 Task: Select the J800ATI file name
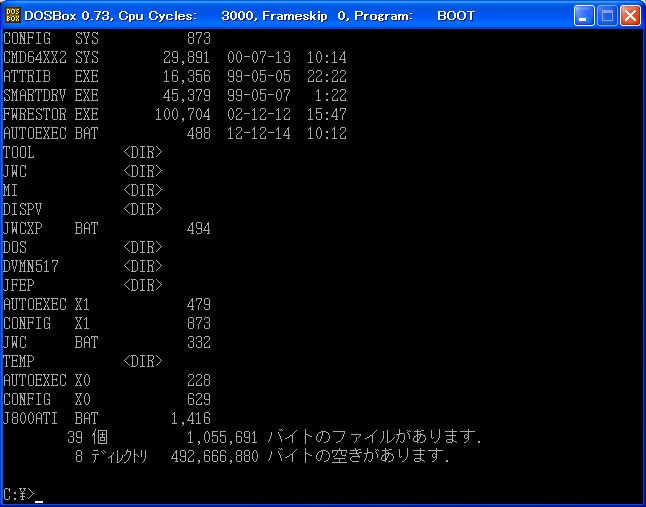coord(30,419)
